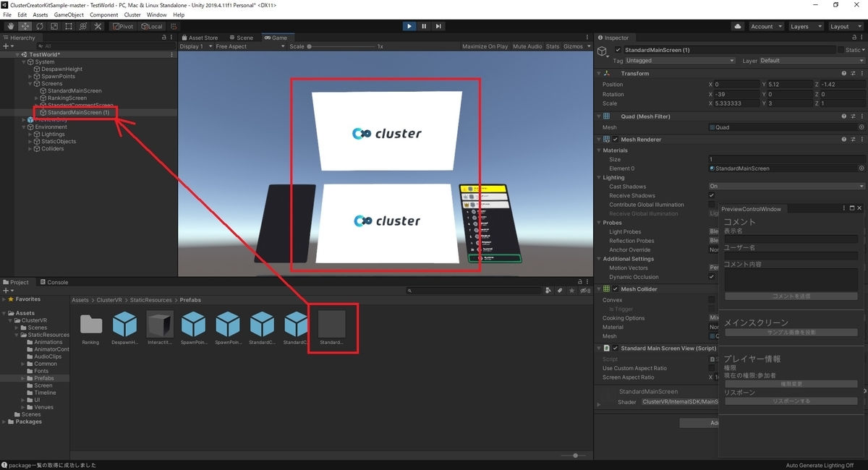This screenshot has width=868, height=470.
Task: Toggle the Stats overlay
Action: 553,46
